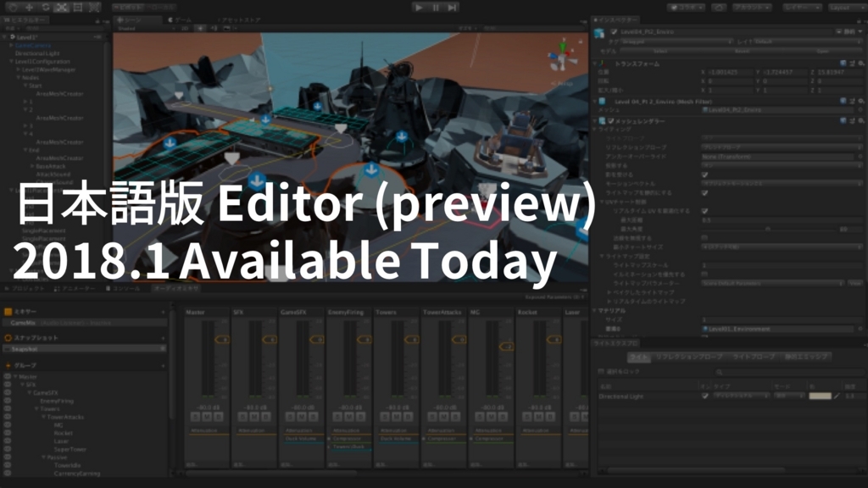Toggle the lightmap static checkbox in Lighting
Viewport: 868px width, 488px height.
pos(704,192)
